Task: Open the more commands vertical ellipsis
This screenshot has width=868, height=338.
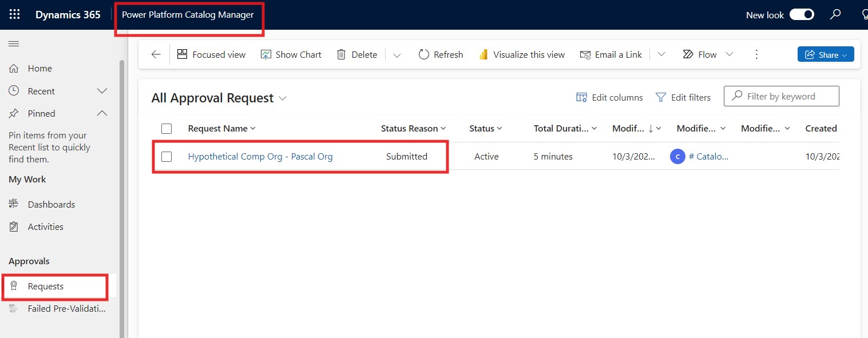Action: point(756,54)
